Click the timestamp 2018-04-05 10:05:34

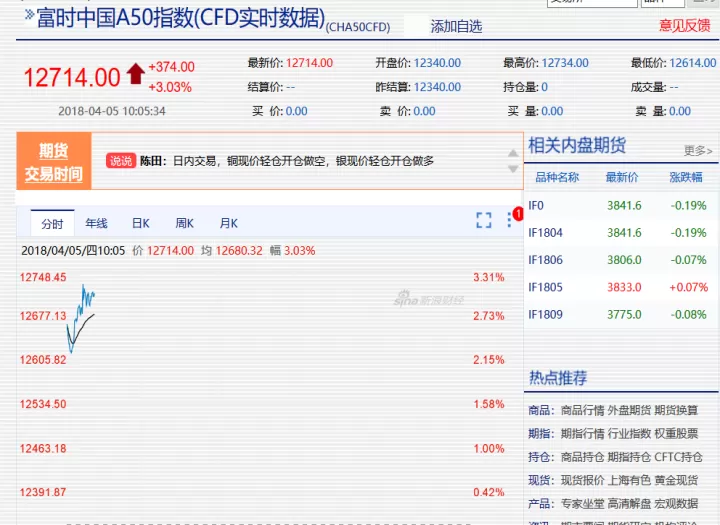pos(112,111)
